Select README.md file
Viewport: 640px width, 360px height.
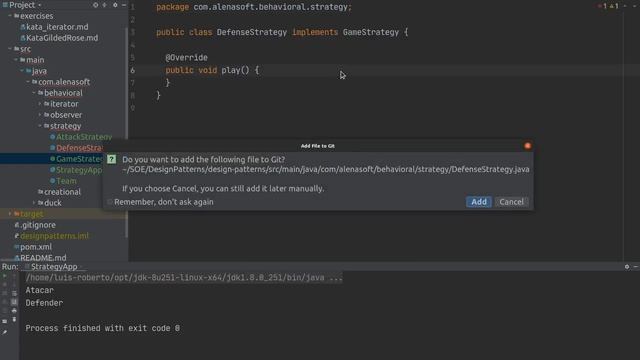pyautogui.click(x=43, y=258)
